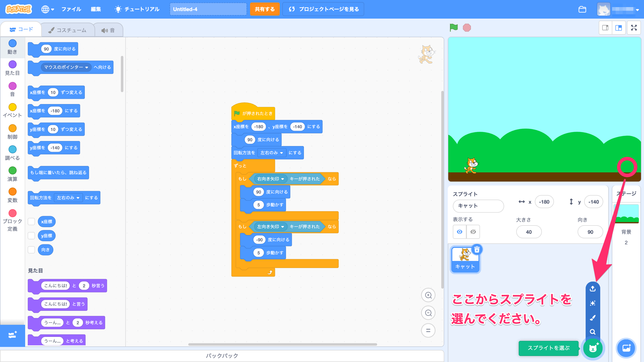Switch to the コード tab
Viewport: 644px width, 362px height.
coord(21,29)
